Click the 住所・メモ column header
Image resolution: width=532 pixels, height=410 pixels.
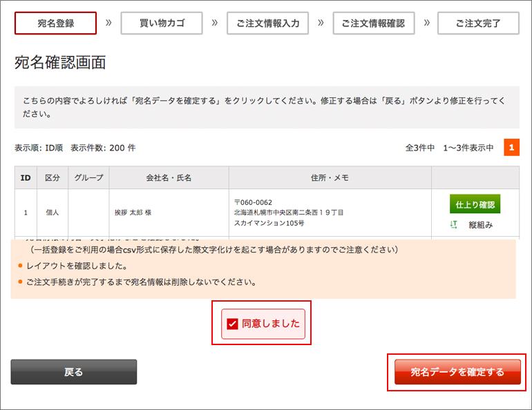330,177
